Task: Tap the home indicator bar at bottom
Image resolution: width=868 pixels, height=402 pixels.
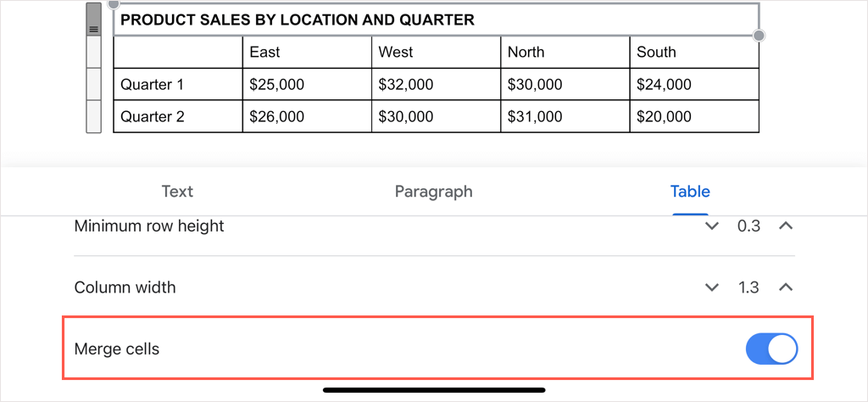Action: (x=434, y=390)
